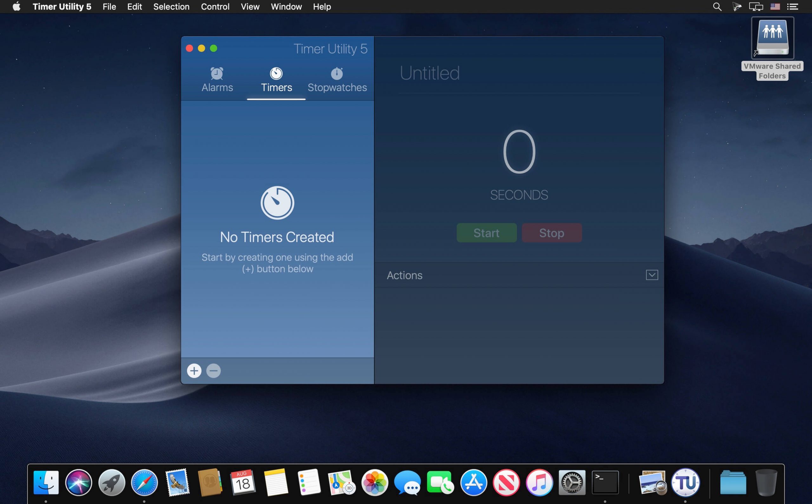Stop the timer
Image resolution: width=812 pixels, height=504 pixels.
[x=551, y=233]
